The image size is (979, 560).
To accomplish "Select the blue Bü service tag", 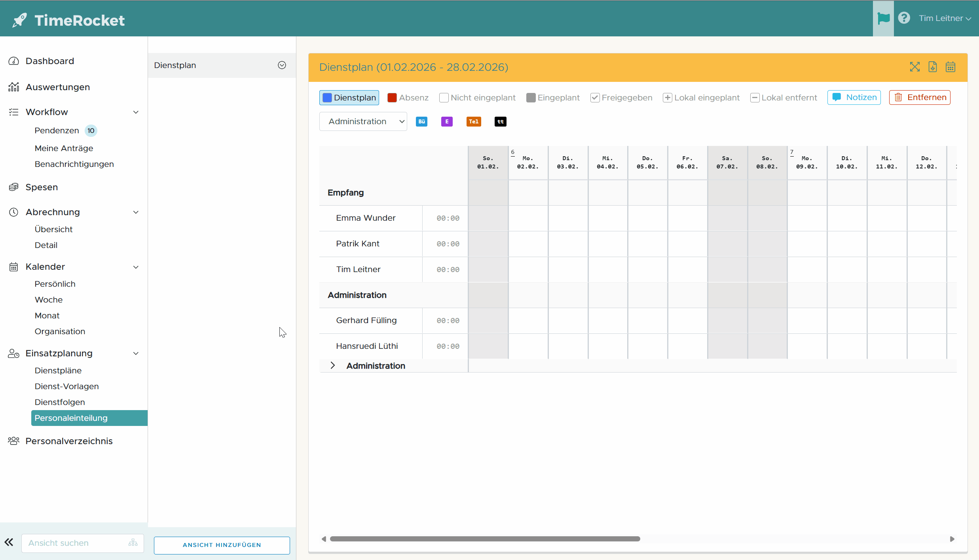I will coord(422,121).
